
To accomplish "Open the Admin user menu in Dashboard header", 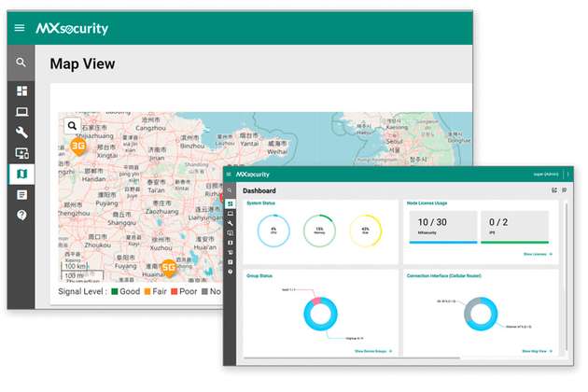I will point(546,174).
